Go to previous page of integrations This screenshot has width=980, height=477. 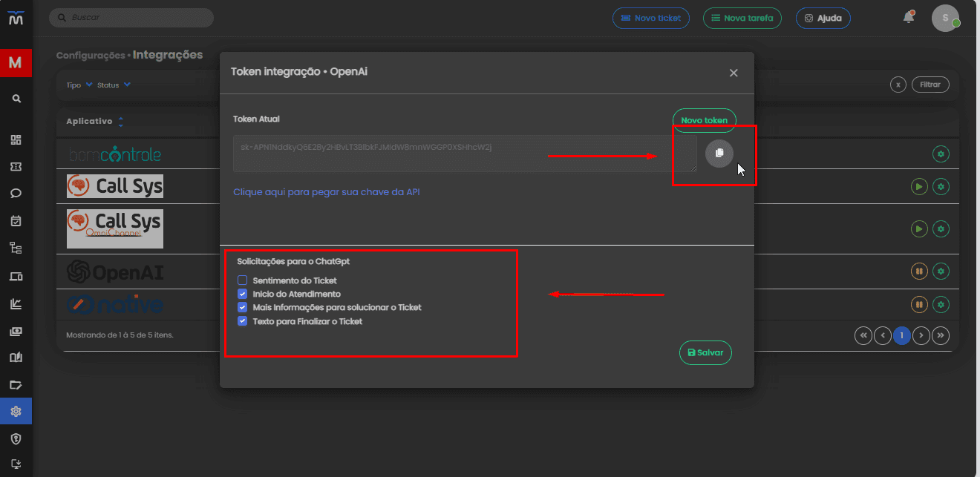click(883, 335)
